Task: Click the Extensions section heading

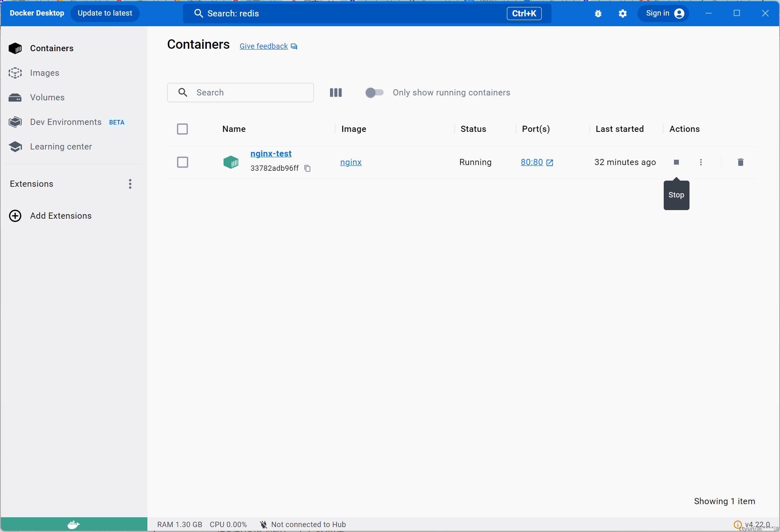Action: 32,184
